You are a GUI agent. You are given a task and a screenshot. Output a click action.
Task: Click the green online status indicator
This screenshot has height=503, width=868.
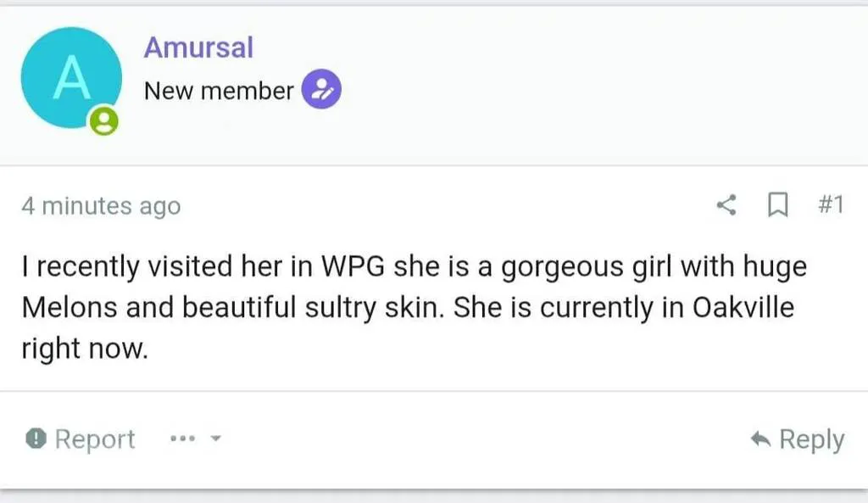point(104,123)
